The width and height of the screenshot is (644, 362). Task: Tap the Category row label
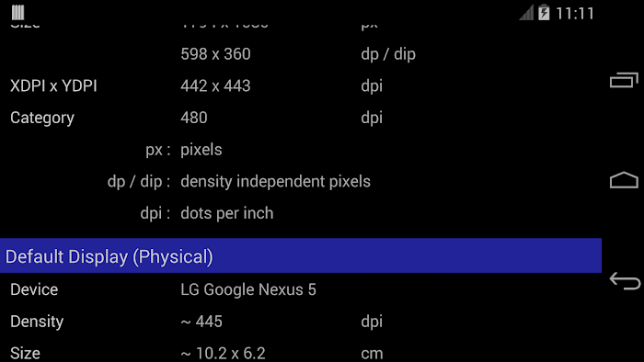(42, 119)
